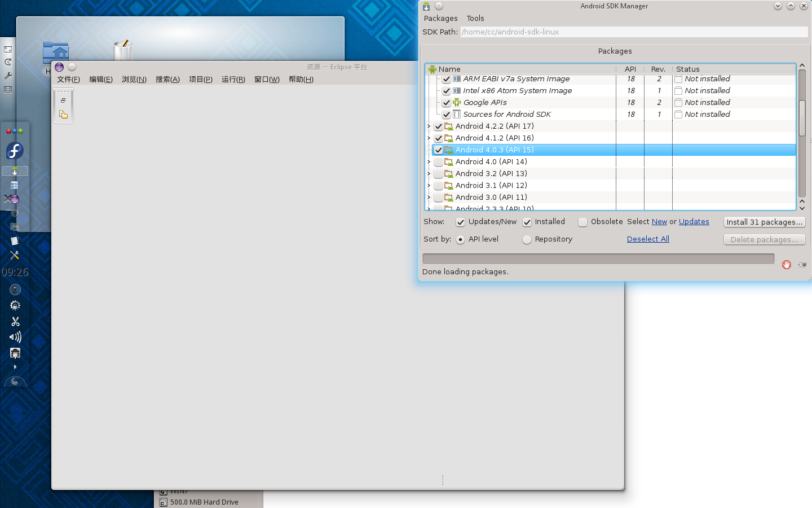Click the SDK Path input field
812x508 pixels.
pos(634,32)
